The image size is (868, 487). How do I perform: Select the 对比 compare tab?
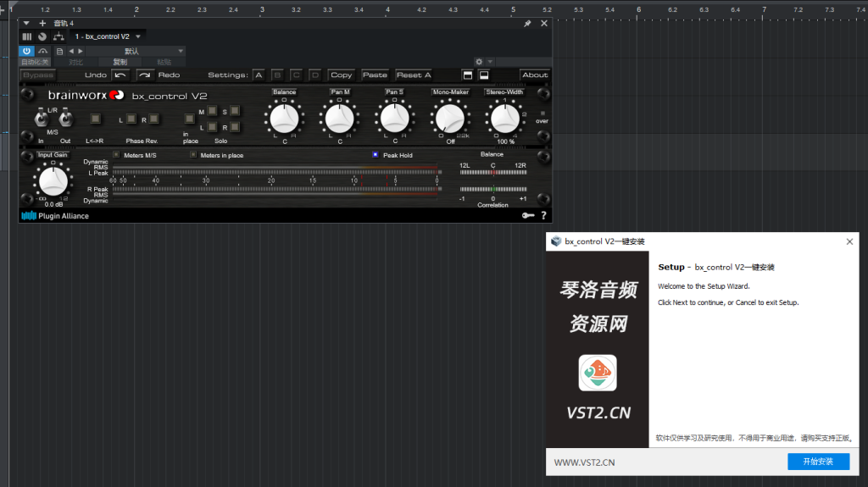(x=75, y=62)
